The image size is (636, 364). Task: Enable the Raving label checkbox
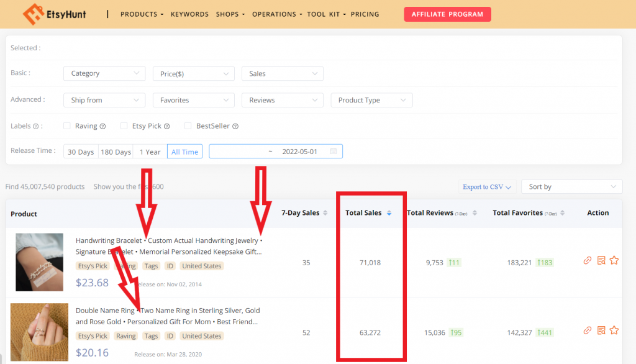(67, 126)
